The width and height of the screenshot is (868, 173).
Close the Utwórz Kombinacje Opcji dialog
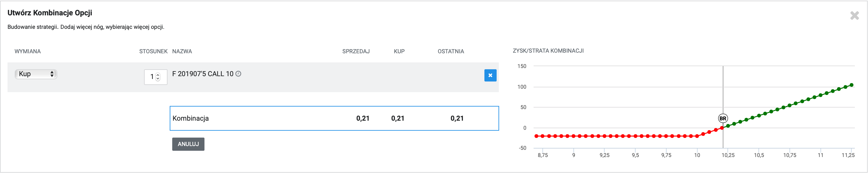(x=854, y=15)
